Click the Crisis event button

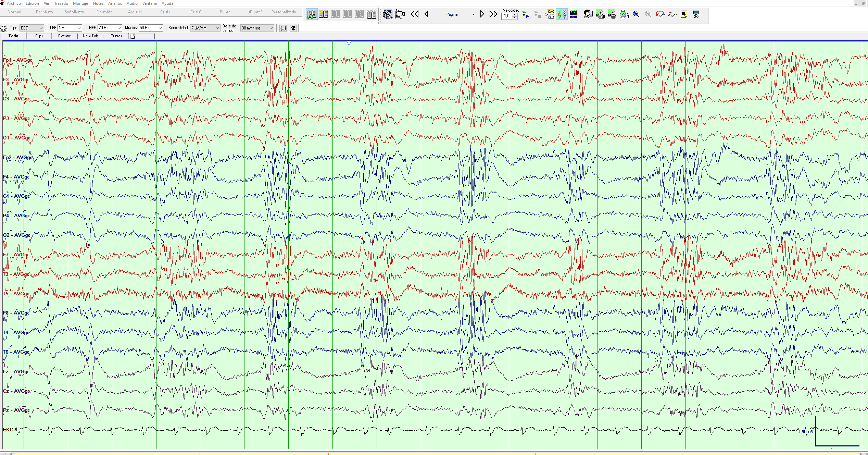tap(165, 12)
